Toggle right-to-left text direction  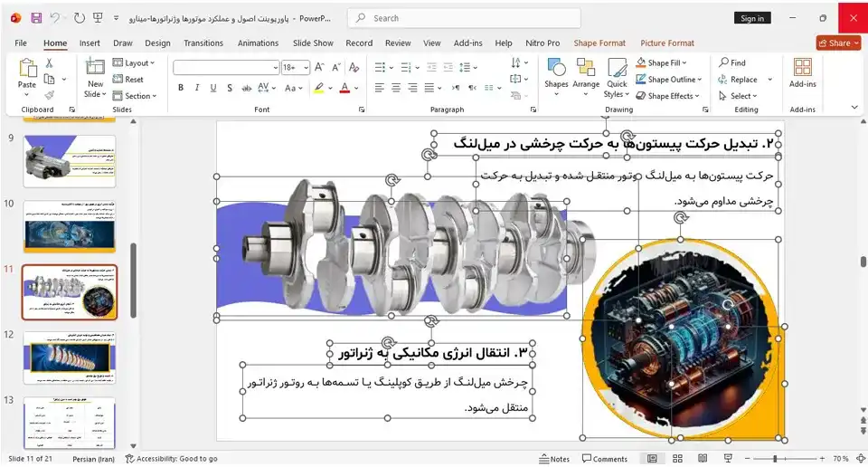(472, 88)
